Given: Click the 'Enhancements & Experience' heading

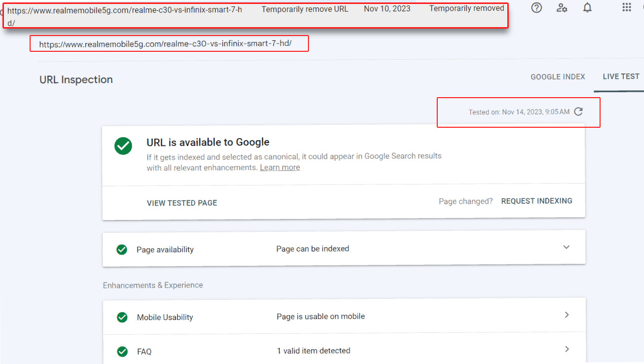Looking at the screenshot, I should (x=153, y=285).
